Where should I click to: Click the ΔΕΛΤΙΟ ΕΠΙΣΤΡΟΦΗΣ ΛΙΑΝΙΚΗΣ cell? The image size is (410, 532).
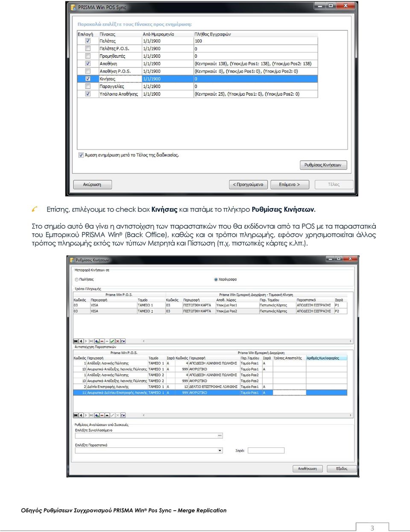213,387
